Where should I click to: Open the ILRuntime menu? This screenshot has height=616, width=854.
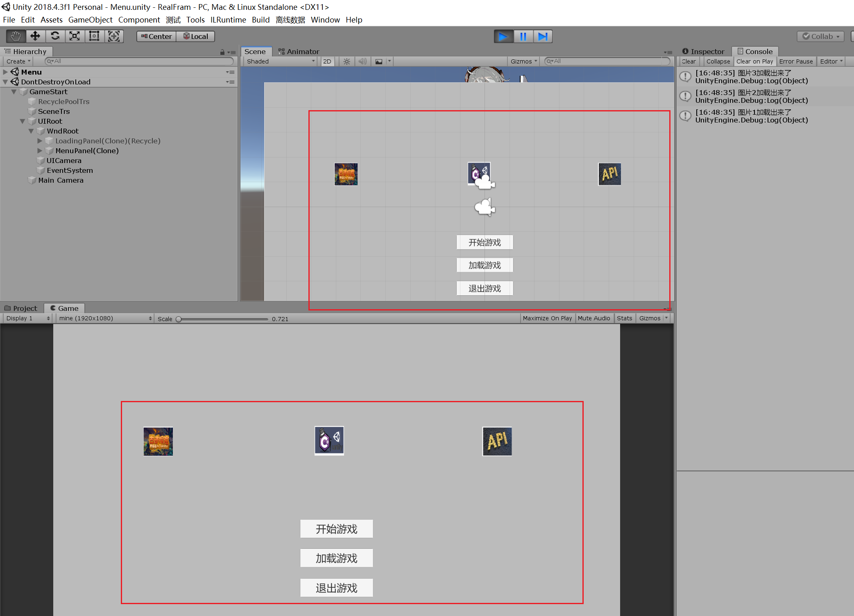click(228, 20)
